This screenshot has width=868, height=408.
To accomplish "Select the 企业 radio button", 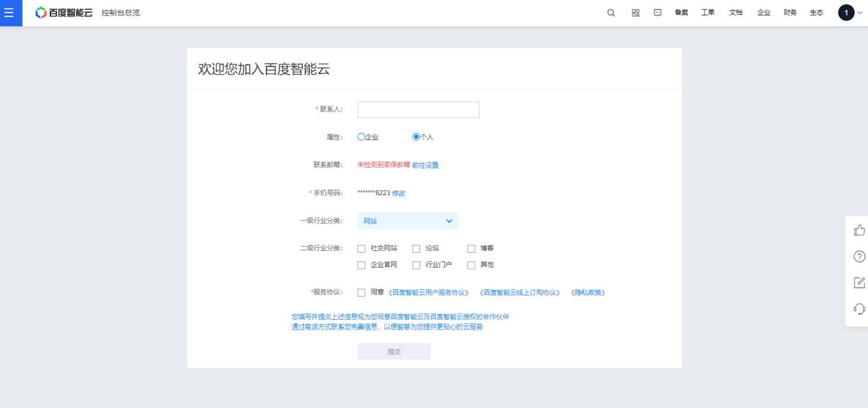I will pos(361,137).
